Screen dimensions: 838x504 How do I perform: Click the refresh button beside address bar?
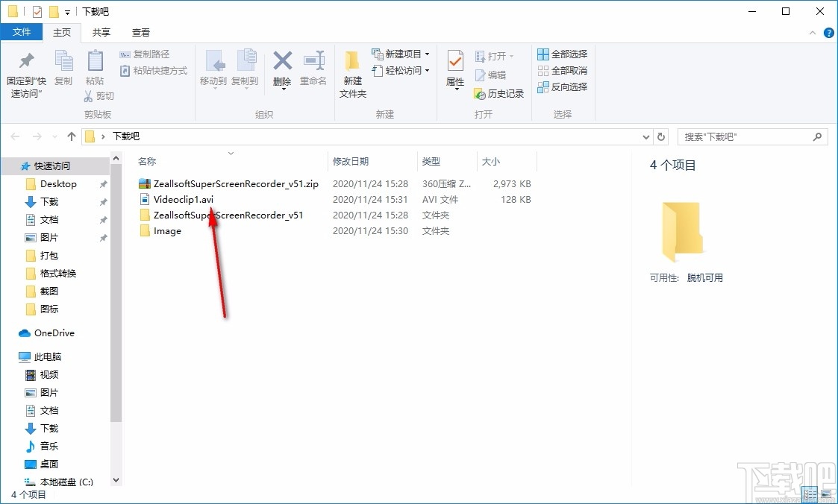pos(661,136)
